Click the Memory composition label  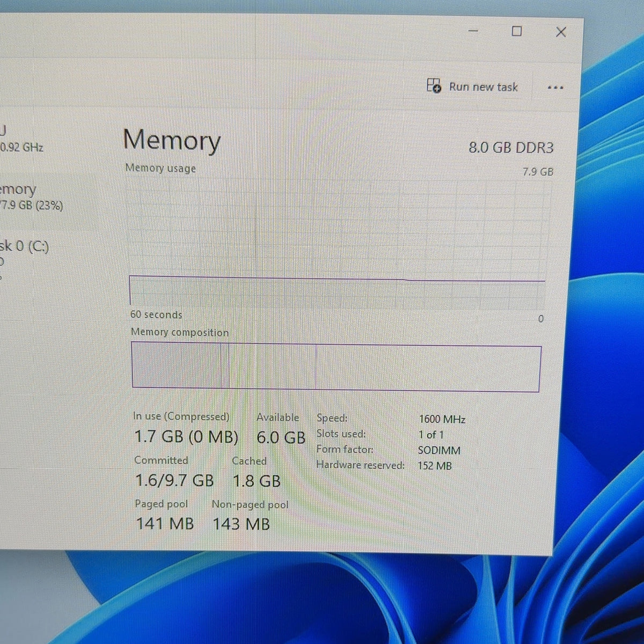click(180, 332)
